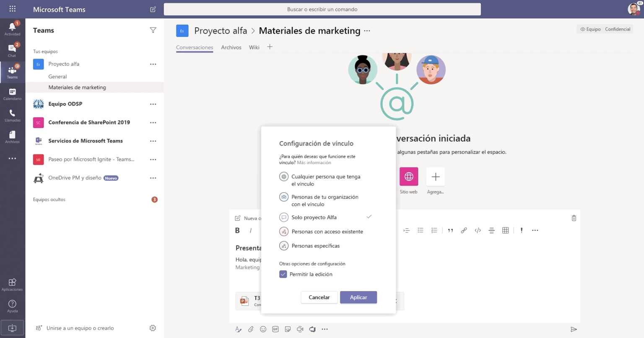Start a Meet now video call
644x338 pixels.
tap(300, 329)
